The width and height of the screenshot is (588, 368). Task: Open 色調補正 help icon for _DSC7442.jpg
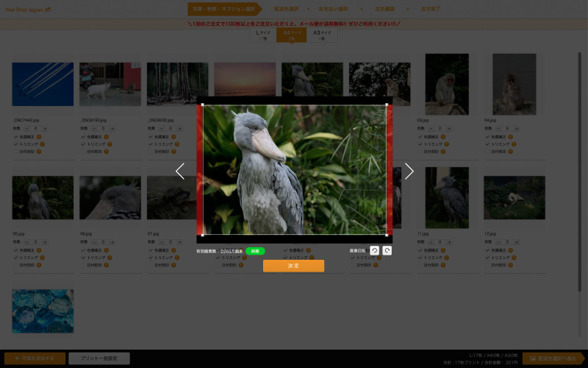(39, 137)
